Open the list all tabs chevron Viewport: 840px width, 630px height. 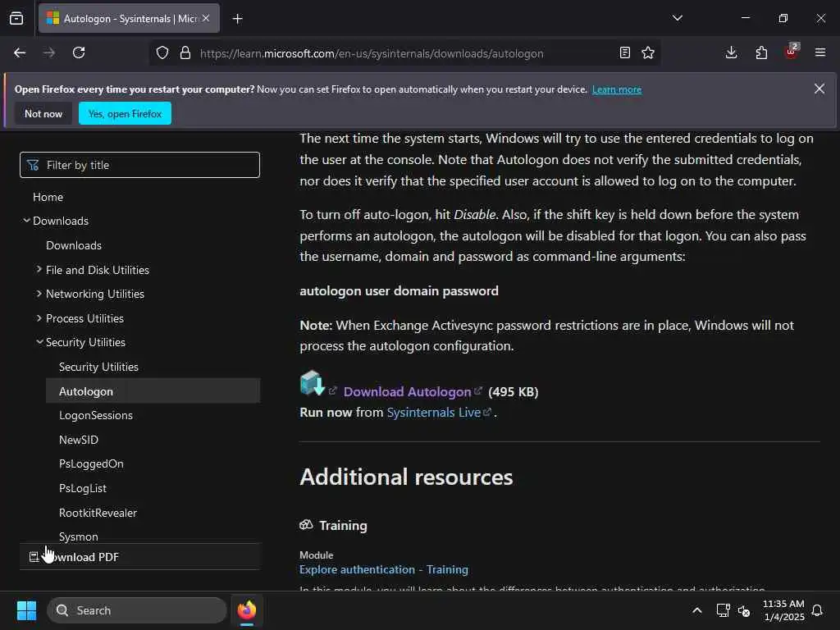pyautogui.click(x=677, y=18)
